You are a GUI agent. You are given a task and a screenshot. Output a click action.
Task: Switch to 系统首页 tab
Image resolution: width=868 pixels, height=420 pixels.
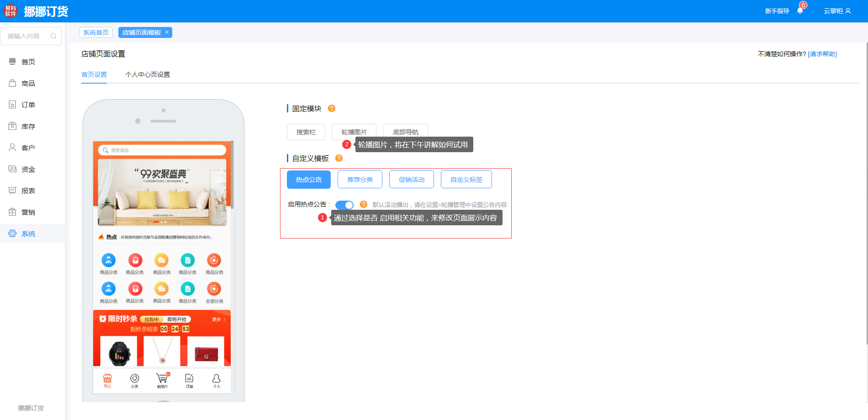pyautogui.click(x=96, y=32)
